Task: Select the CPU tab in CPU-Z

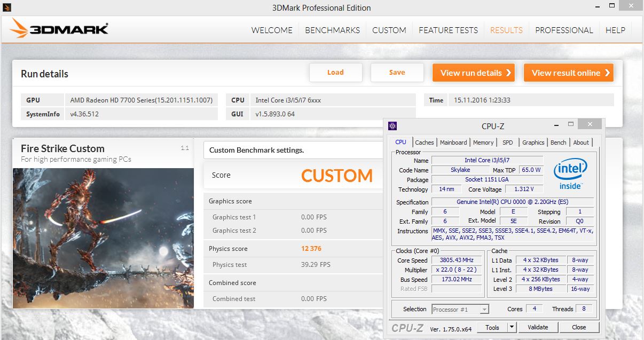Action: 400,142
